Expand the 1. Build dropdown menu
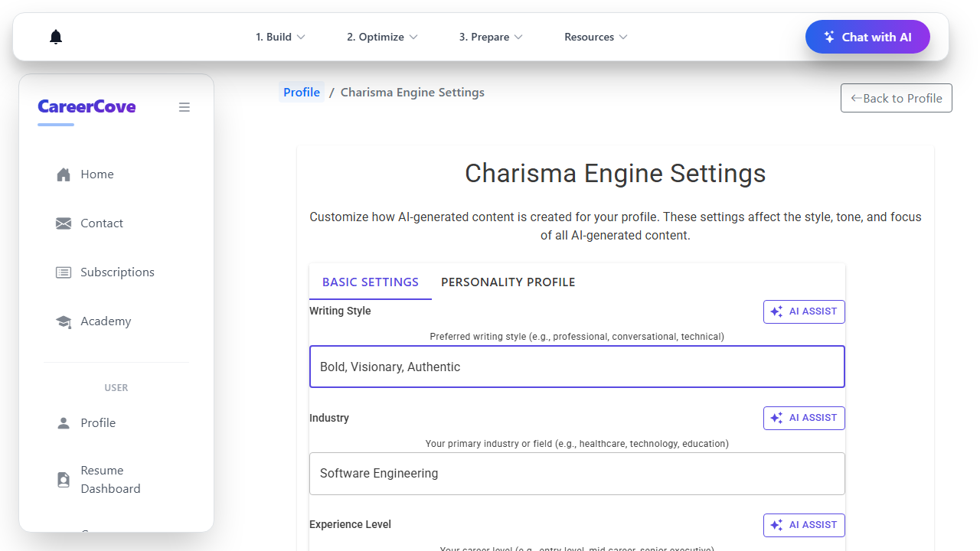 (x=280, y=37)
